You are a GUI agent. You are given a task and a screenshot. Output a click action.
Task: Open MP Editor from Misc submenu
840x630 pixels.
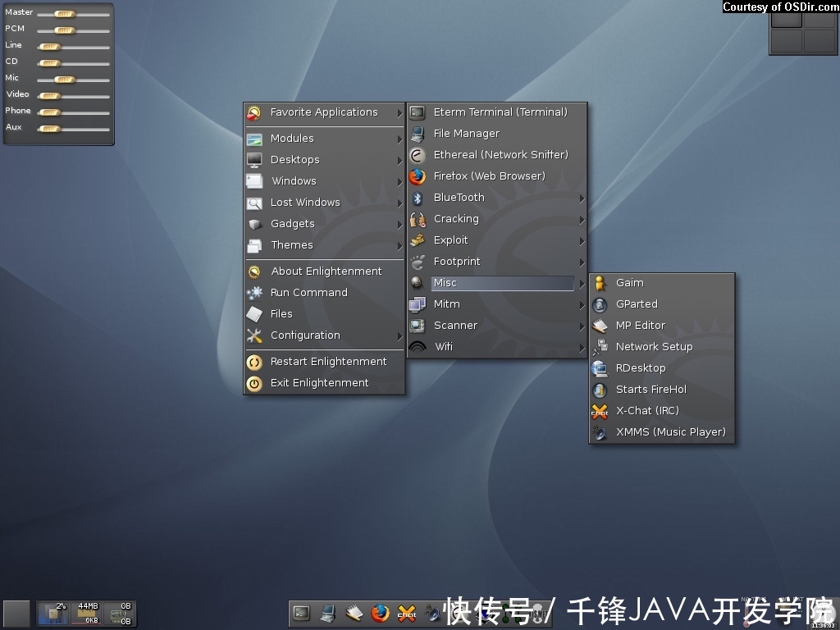click(662, 326)
